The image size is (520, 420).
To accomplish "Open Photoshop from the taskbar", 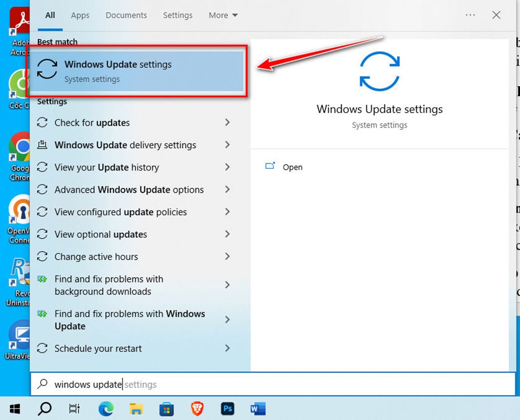I will (227, 409).
